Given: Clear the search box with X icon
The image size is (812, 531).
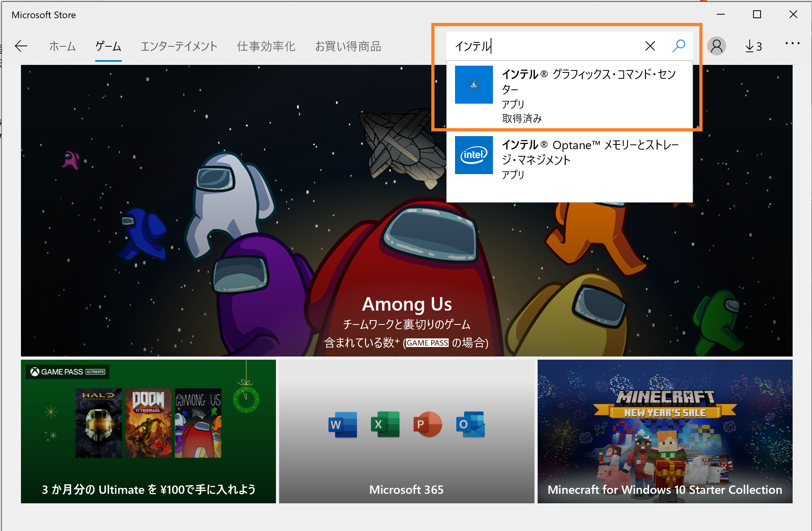Looking at the screenshot, I should tap(650, 46).
